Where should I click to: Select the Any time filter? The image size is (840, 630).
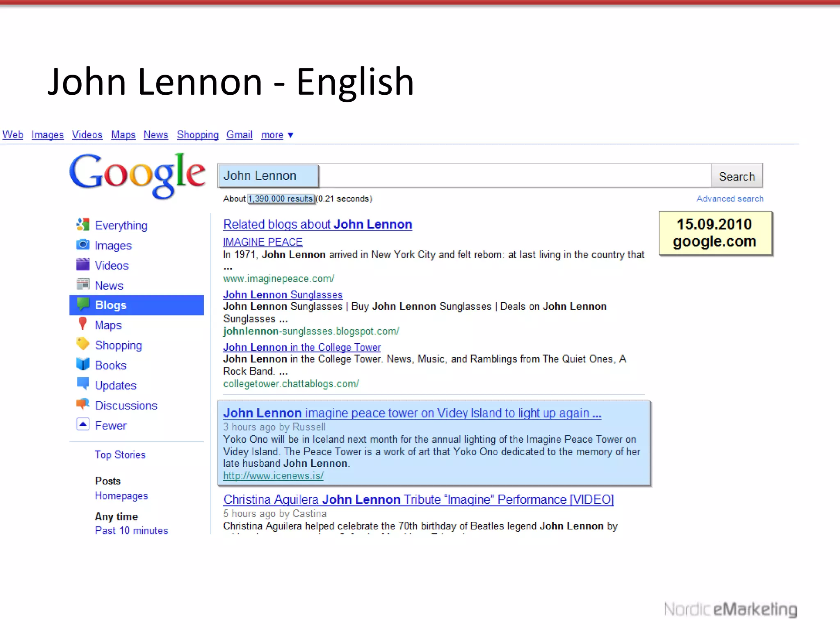[116, 516]
